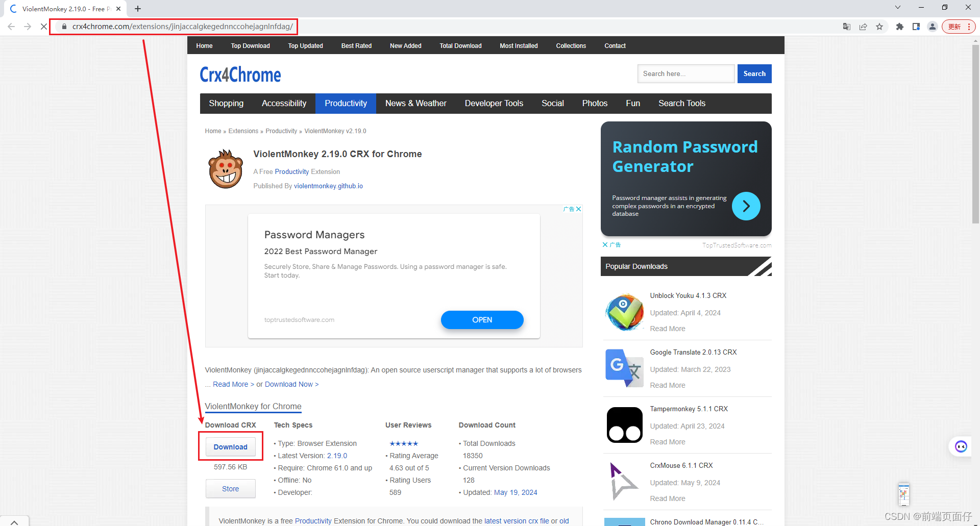Stop page loading with X icon

[x=44, y=27]
